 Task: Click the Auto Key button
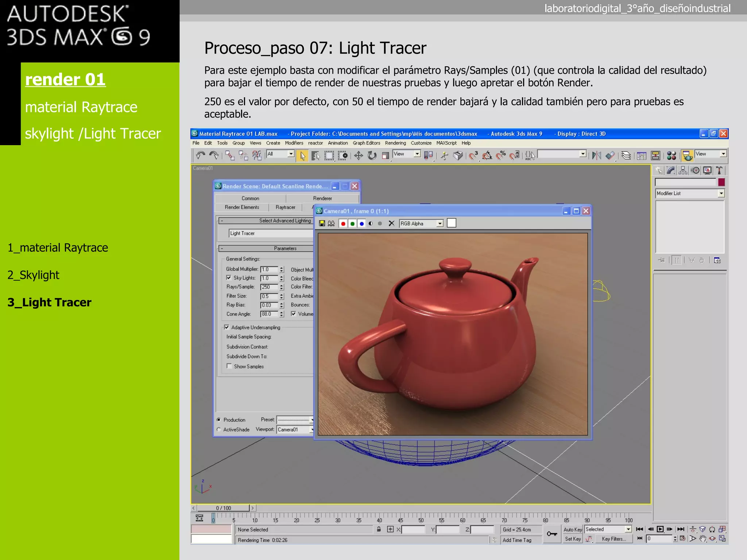tap(573, 529)
